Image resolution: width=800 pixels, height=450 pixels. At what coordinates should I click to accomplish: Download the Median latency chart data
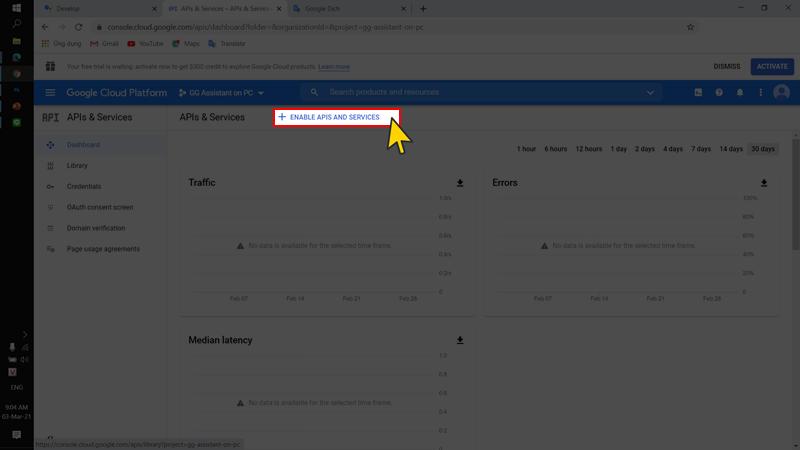click(x=460, y=340)
